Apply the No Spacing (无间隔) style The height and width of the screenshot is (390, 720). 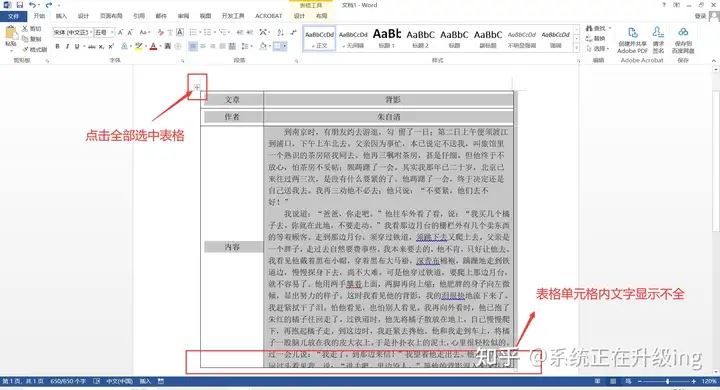[x=353, y=38]
